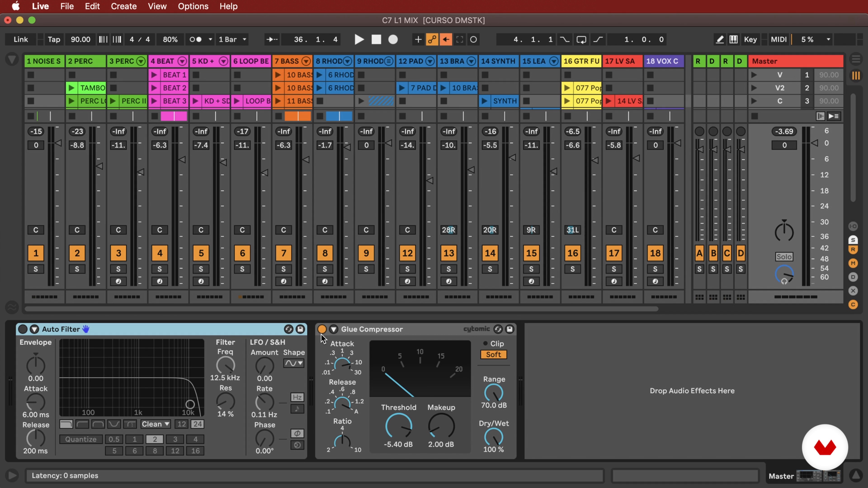Open the View menu
This screenshot has height=488, width=868.
tap(157, 6)
